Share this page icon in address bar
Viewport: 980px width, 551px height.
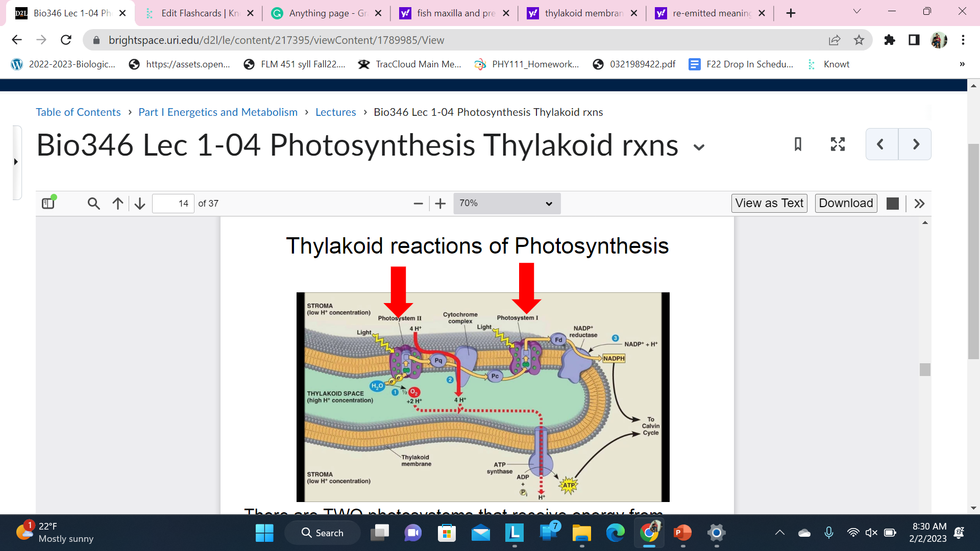click(x=835, y=40)
